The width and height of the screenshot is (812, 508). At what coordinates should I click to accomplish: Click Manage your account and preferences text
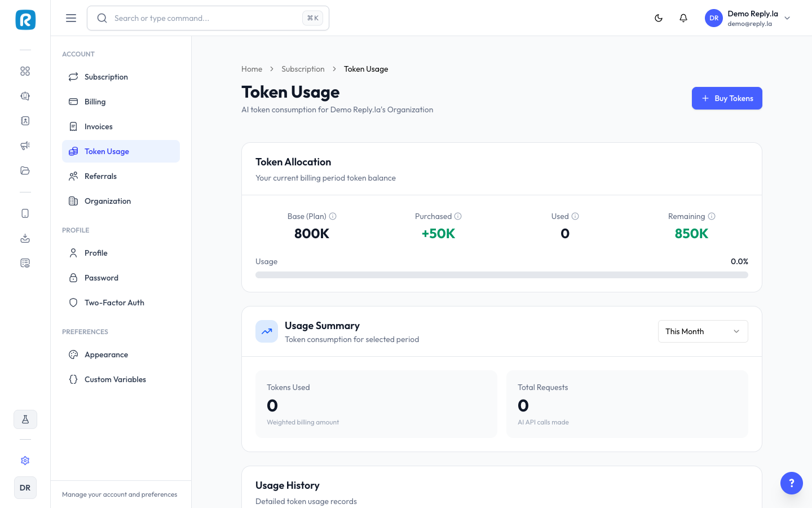120,494
